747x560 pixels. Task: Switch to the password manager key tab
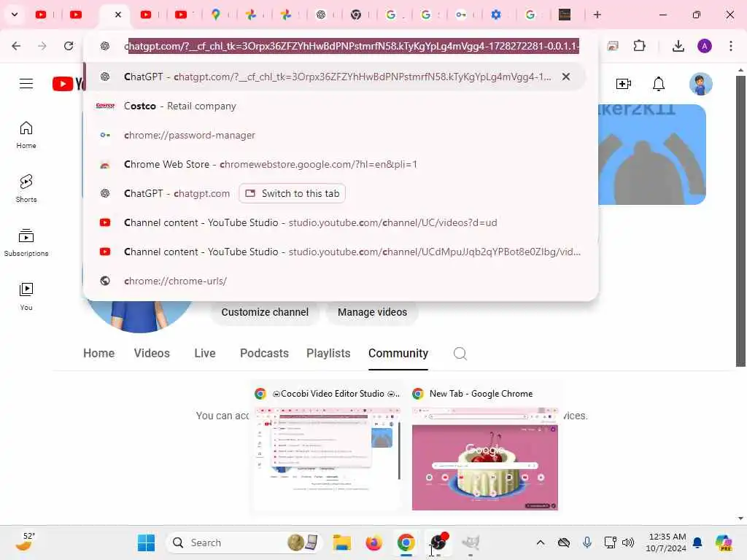(461, 15)
